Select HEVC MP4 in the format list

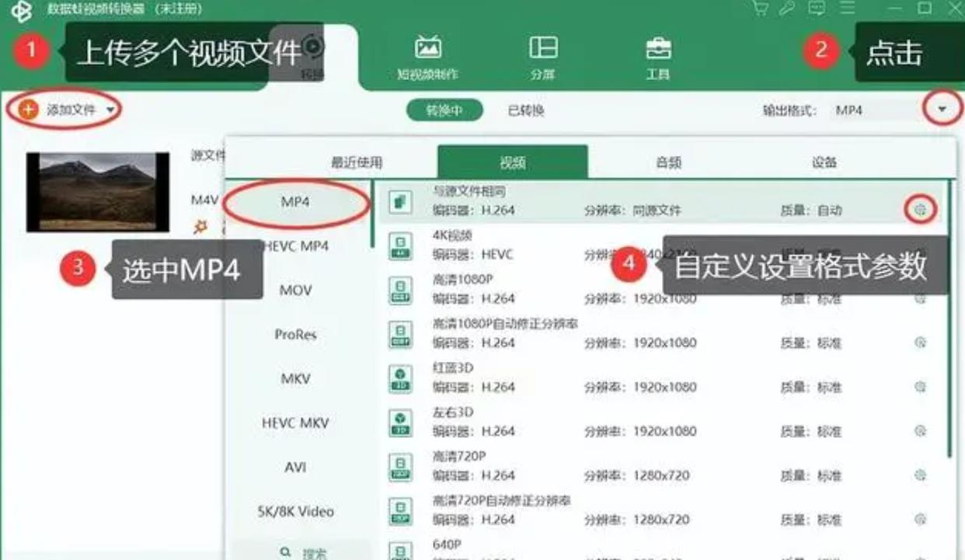[x=295, y=245]
